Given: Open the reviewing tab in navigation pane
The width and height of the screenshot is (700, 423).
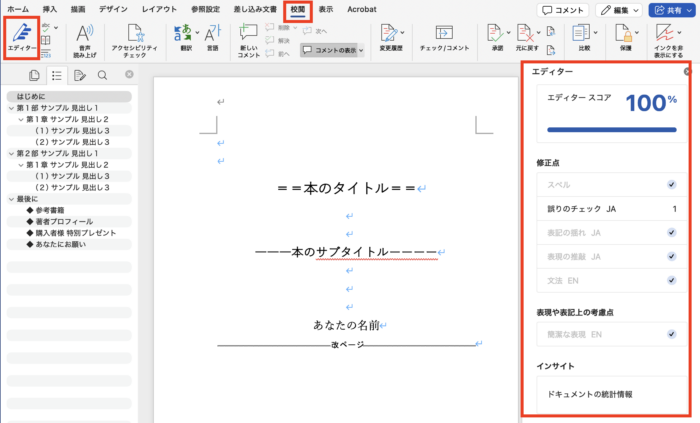Looking at the screenshot, I should (79, 75).
